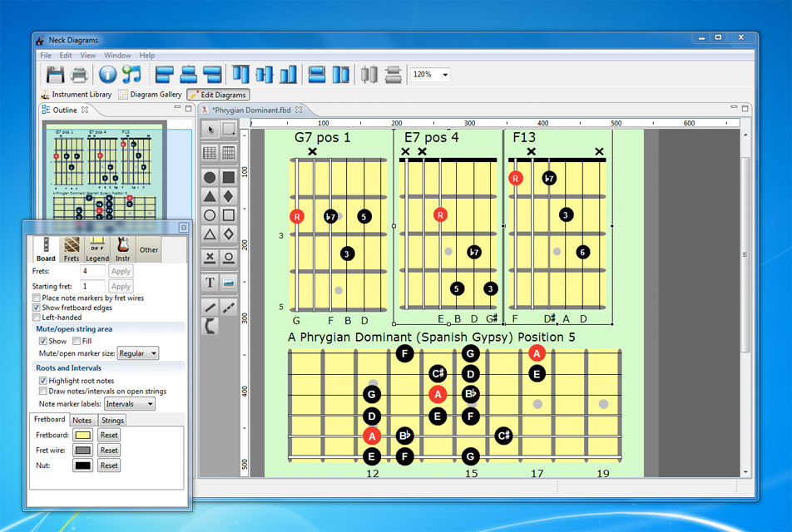The image size is (792, 532).
Task: Align diagrams to bottom edges
Action: [x=288, y=75]
